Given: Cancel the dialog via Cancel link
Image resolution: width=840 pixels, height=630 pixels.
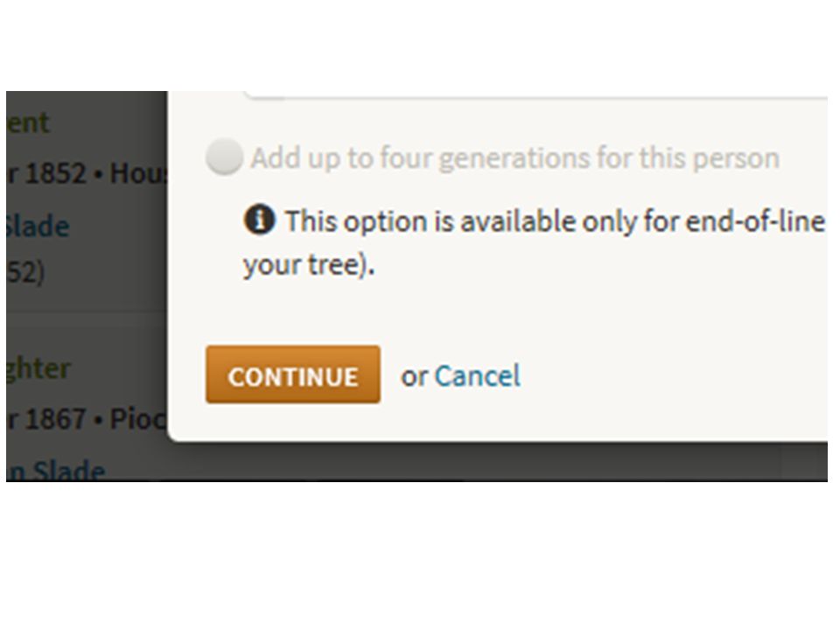Looking at the screenshot, I should (x=477, y=376).
